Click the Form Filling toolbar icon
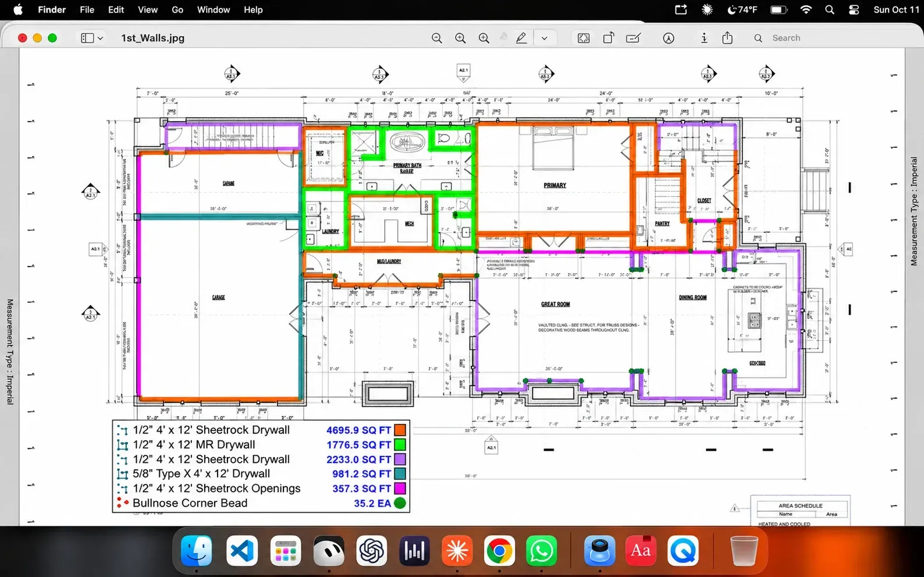The image size is (924, 577). coord(633,38)
